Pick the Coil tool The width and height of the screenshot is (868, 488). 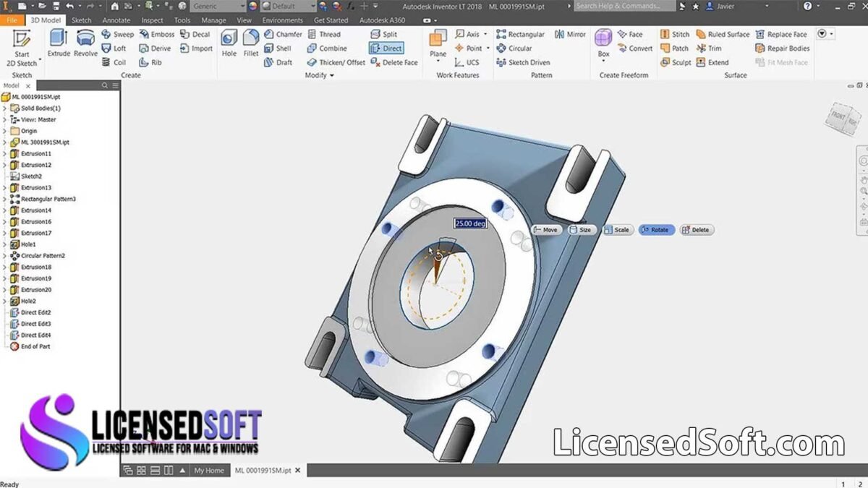tap(114, 62)
